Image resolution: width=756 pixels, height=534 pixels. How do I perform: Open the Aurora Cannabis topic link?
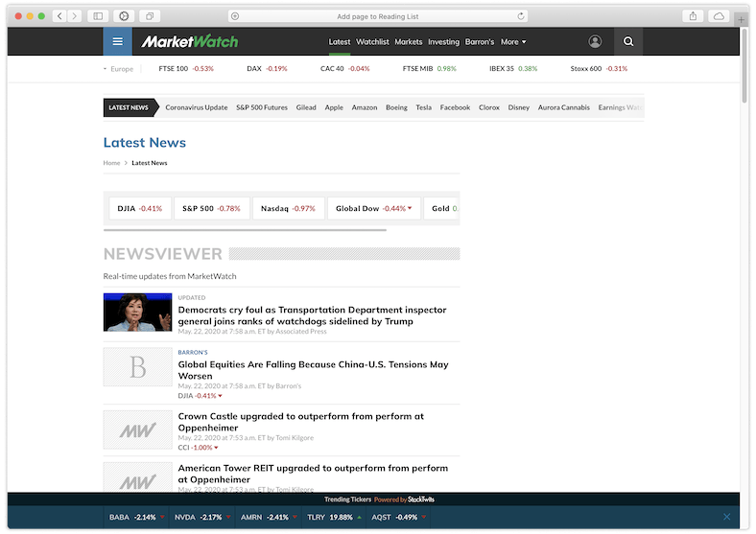(563, 107)
